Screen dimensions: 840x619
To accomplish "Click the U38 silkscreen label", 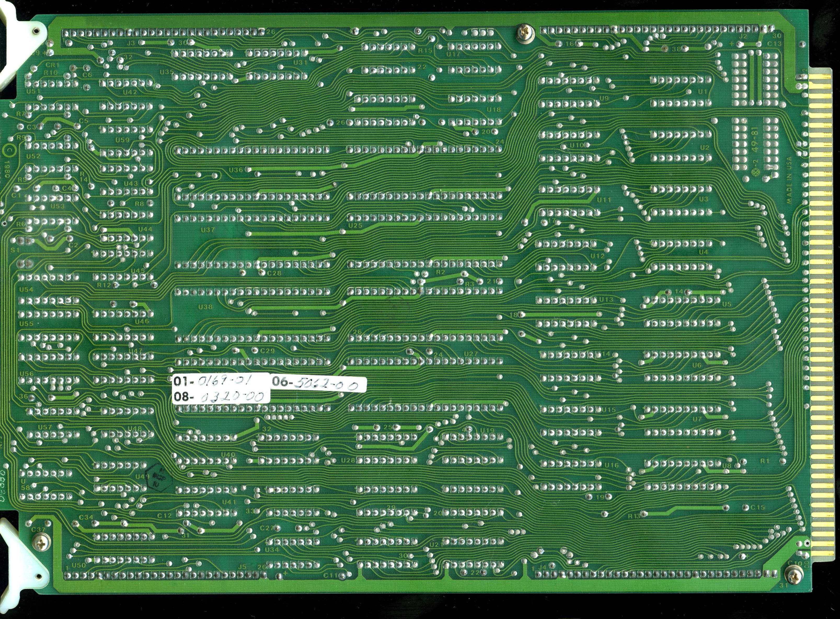I will coord(205,307).
